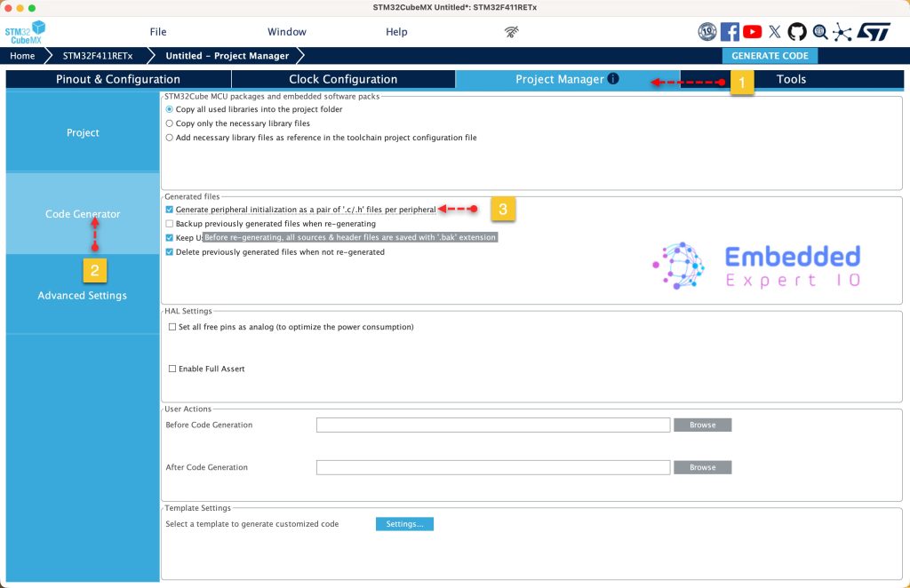Open template Settings... button
Screen dimensions: 910x588
click(404, 524)
